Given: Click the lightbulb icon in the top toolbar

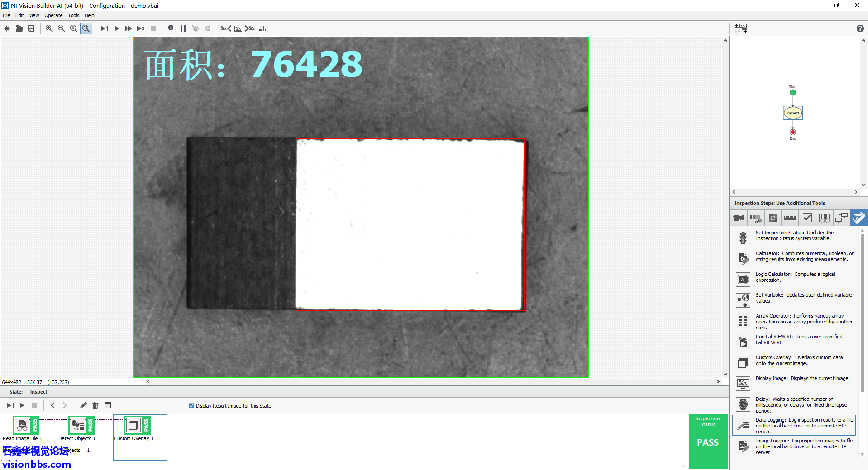Looking at the screenshot, I should (x=171, y=28).
